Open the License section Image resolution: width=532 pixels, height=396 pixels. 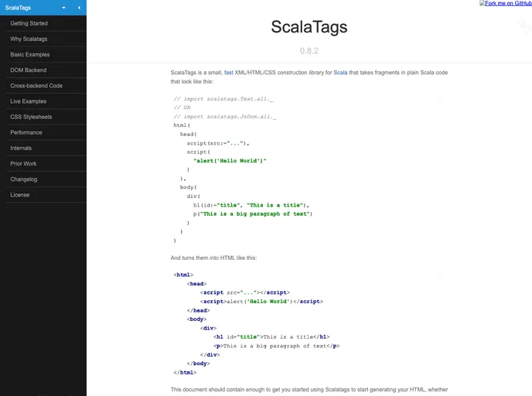tap(46, 195)
